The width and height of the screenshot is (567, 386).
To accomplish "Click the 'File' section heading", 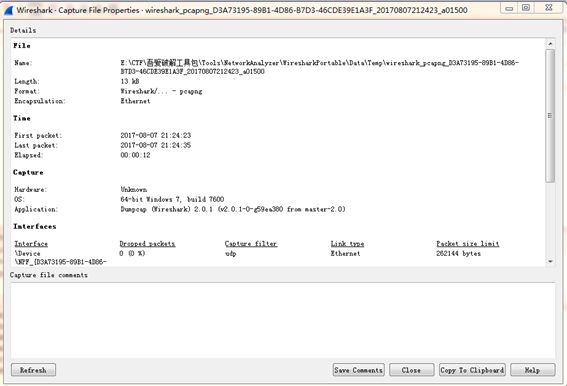I will (x=22, y=46).
